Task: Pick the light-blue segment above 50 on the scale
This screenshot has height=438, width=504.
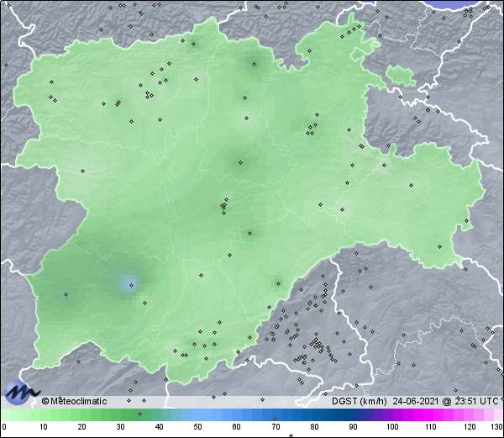Action: (197, 414)
